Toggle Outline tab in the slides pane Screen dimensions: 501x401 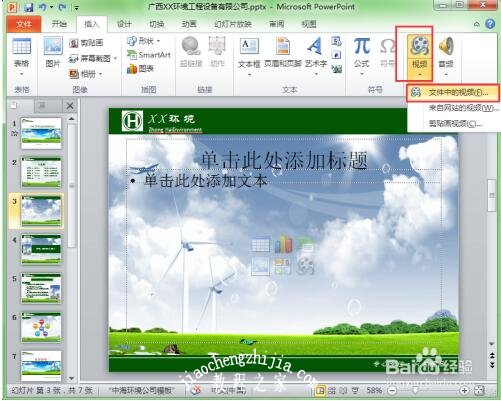point(43,106)
